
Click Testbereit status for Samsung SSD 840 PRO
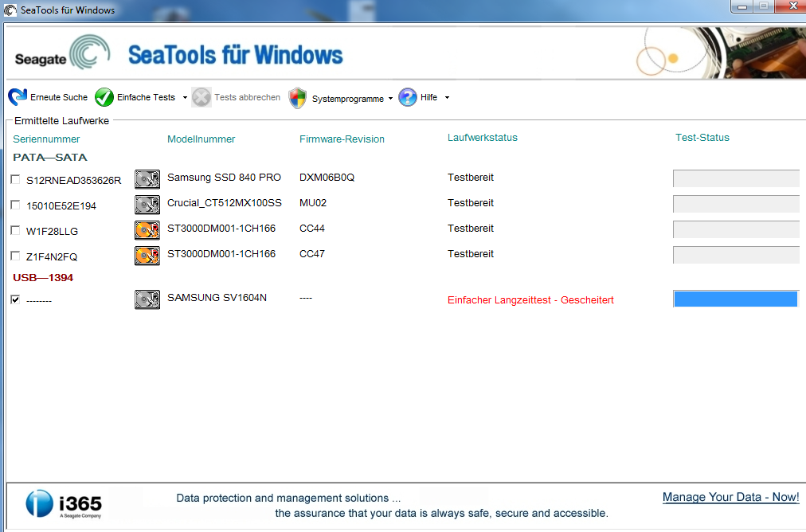coord(471,178)
